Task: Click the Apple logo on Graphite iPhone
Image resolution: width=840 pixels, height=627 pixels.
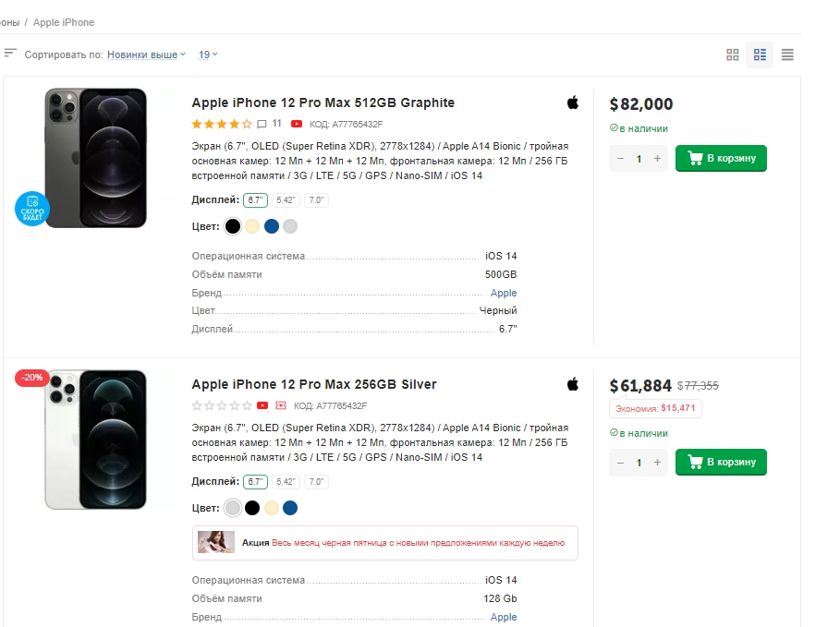Action: tap(573, 102)
